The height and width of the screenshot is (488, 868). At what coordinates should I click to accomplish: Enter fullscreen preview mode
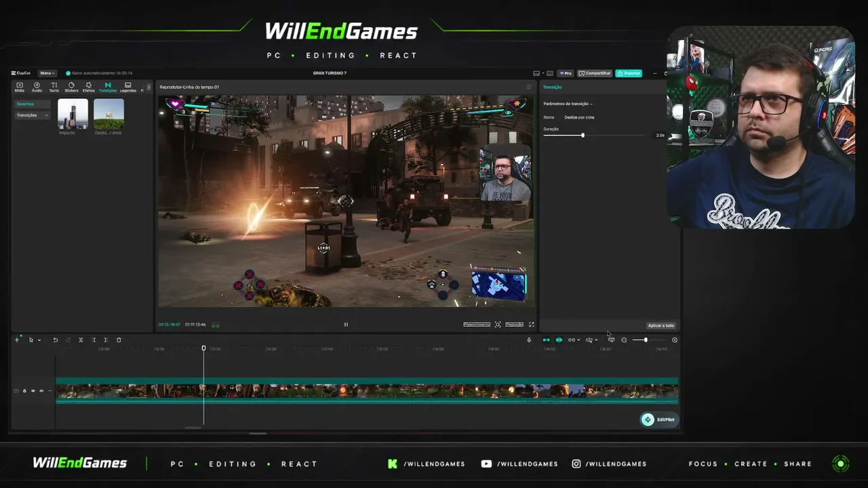click(532, 325)
